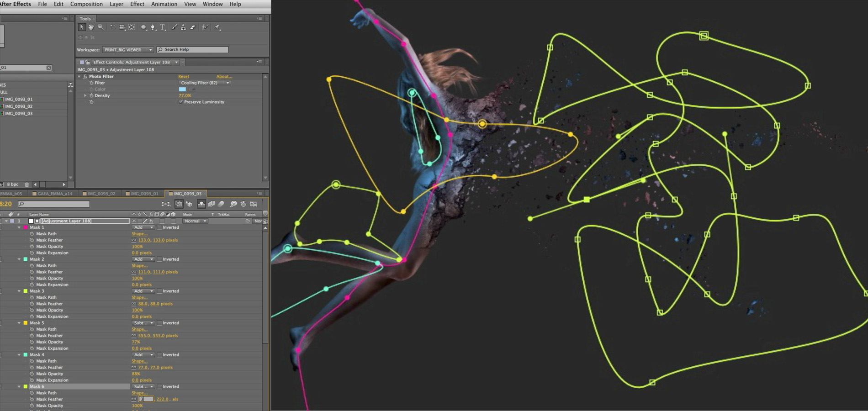
Task: Select the Zoom magnifier tool
Action: tap(101, 27)
